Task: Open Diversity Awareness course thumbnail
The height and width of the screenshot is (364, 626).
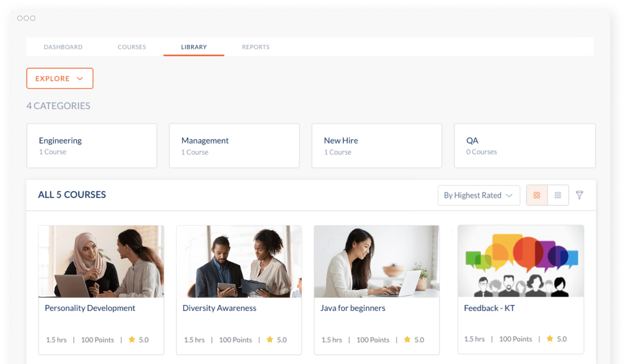Action: tap(239, 261)
